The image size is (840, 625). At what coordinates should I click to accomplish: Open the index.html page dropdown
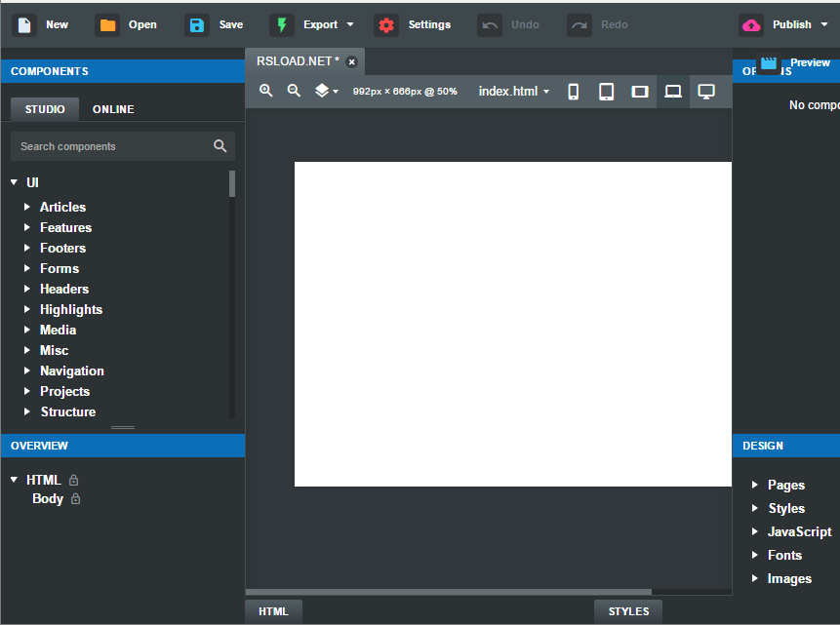coord(514,92)
